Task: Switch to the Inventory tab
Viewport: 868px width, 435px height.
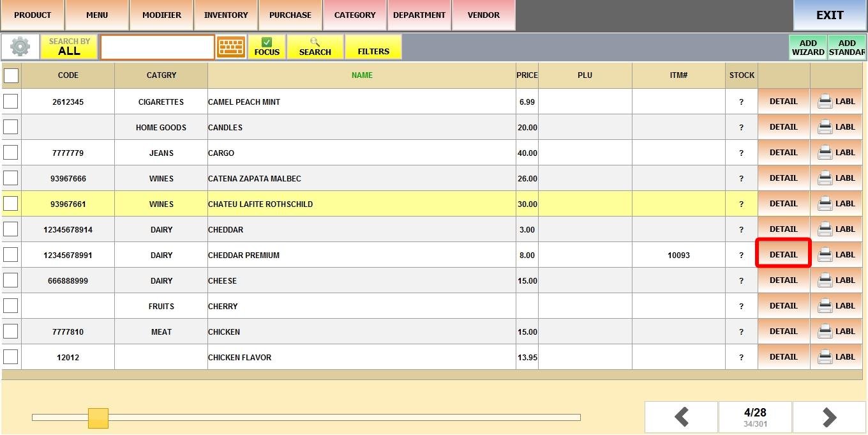Action: pyautogui.click(x=226, y=15)
